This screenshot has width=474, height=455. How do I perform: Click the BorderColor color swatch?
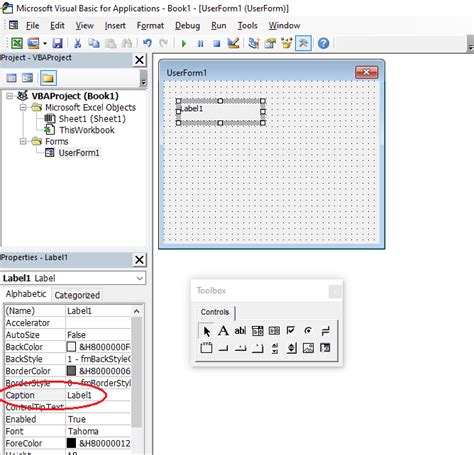point(71,371)
